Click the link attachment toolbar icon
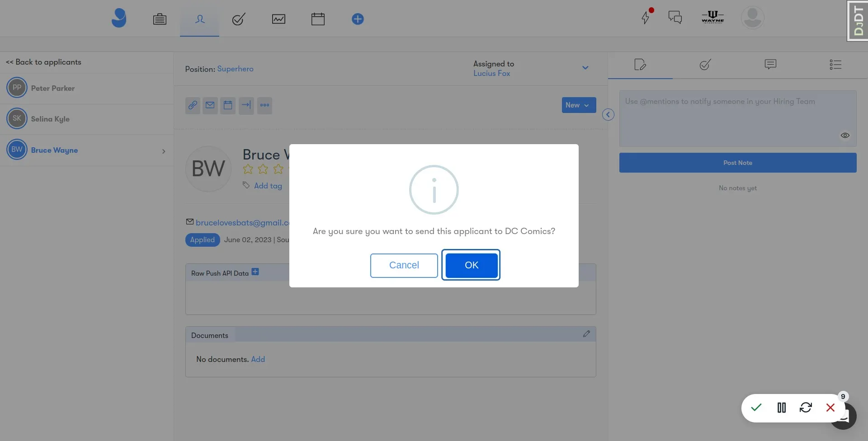This screenshot has height=441, width=868. 193,105
